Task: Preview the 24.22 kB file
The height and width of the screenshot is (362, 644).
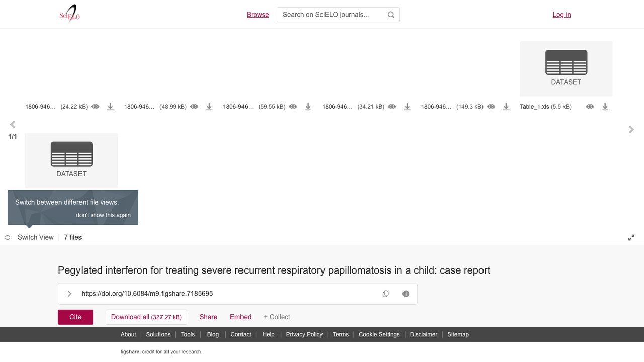Action: (x=95, y=107)
